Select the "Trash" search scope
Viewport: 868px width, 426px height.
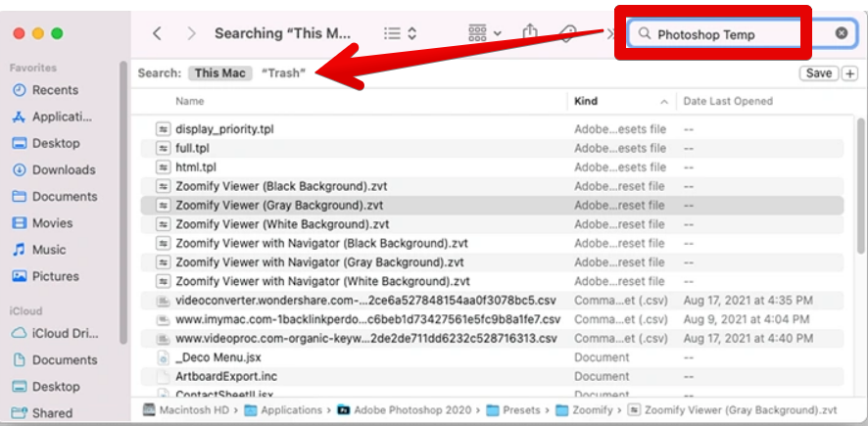point(283,73)
